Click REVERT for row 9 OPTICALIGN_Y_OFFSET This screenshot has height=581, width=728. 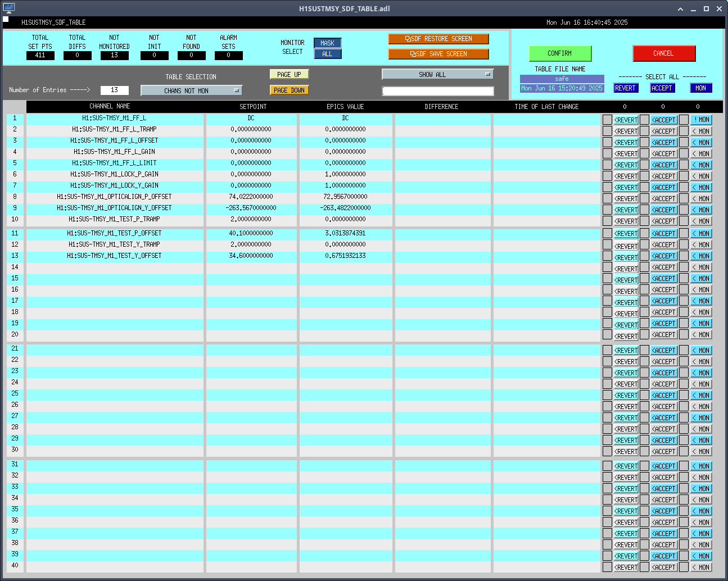click(x=626, y=210)
